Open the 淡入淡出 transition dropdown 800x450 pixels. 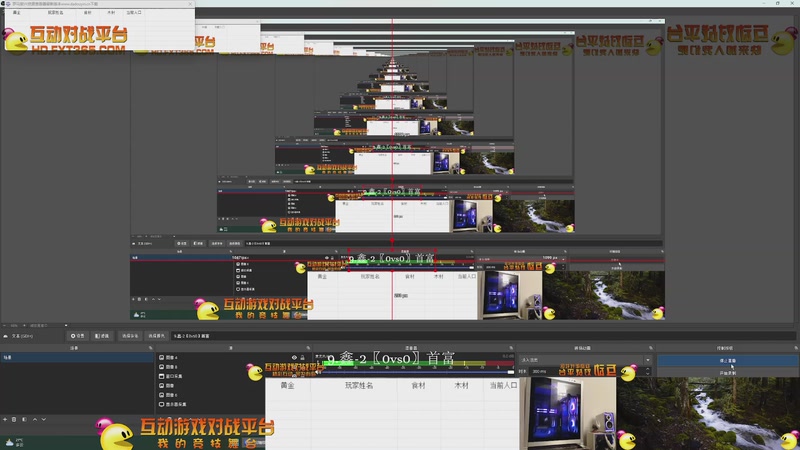tap(585, 360)
